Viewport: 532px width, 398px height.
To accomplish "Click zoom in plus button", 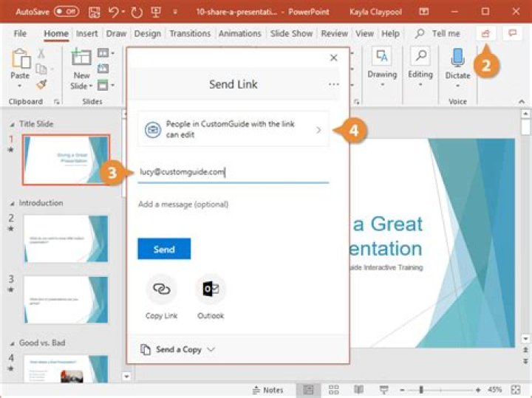I will point(478,390).
